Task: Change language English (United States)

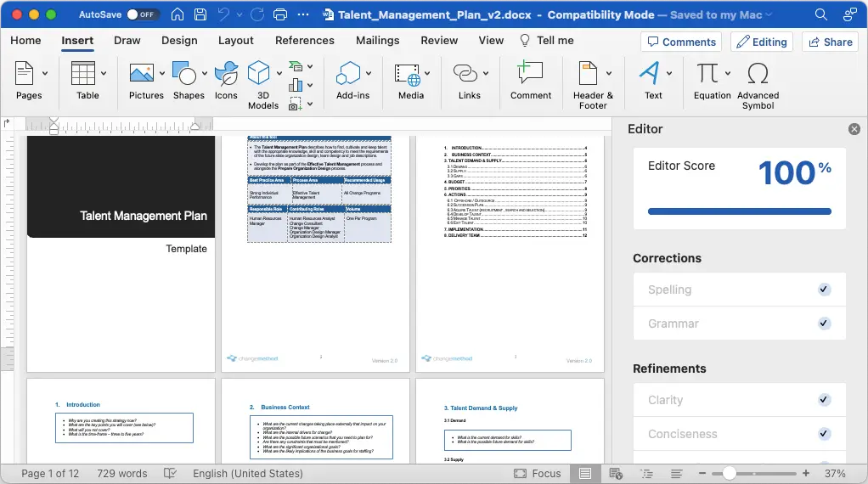Action: point(247,474)
